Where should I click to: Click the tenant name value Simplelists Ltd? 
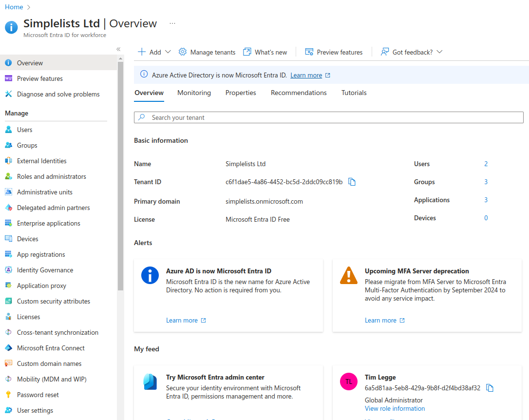(x=246, y=164)
